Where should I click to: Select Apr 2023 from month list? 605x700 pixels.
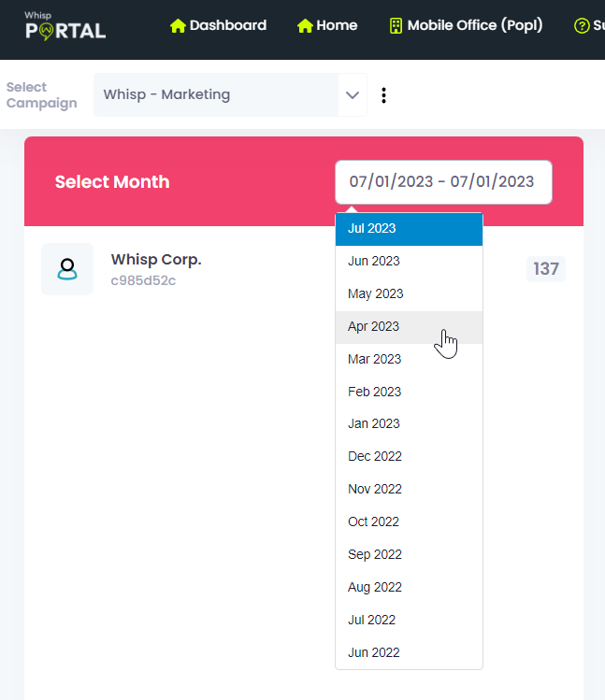[409, 327]
